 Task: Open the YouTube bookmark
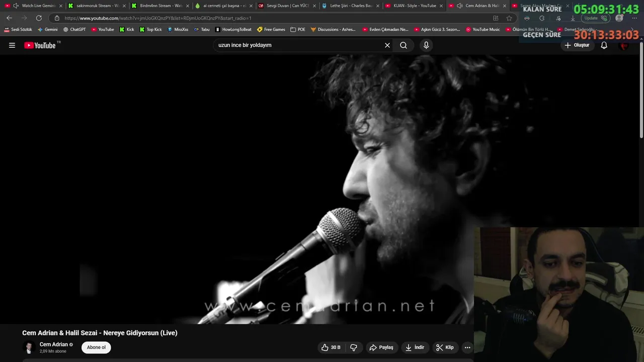click(x=103, y=30)
